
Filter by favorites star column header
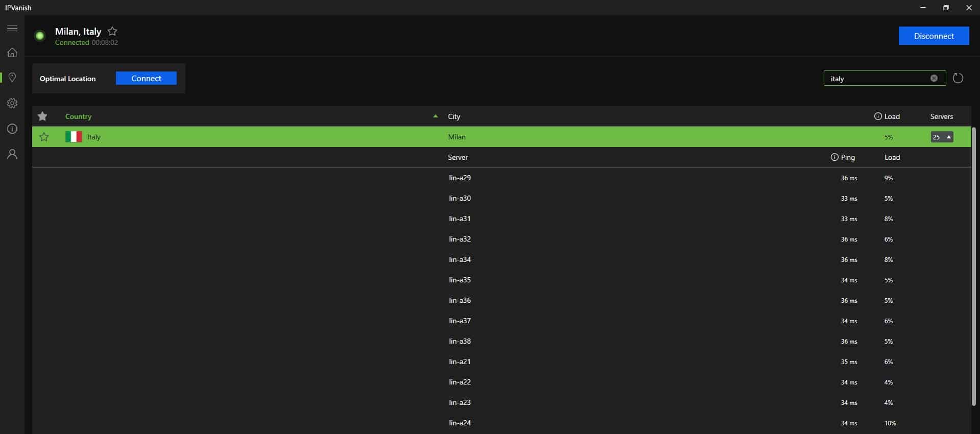coord(42,116)
